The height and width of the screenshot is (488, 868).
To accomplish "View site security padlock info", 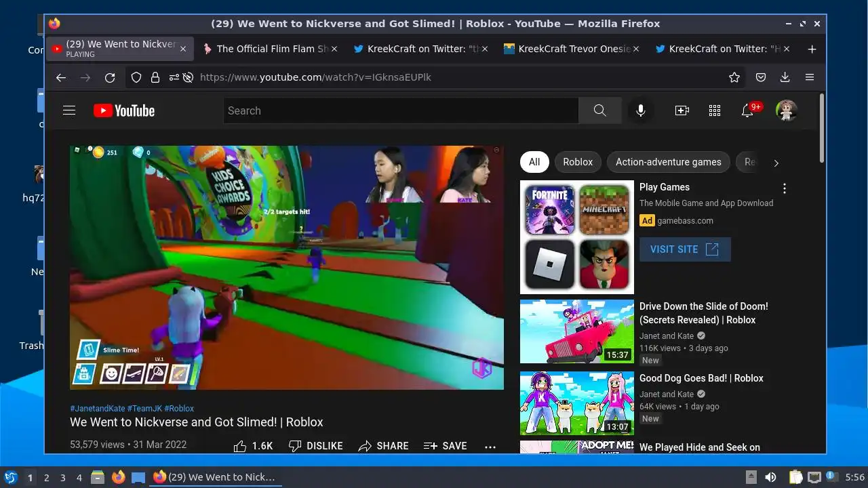I will [155, 77].
